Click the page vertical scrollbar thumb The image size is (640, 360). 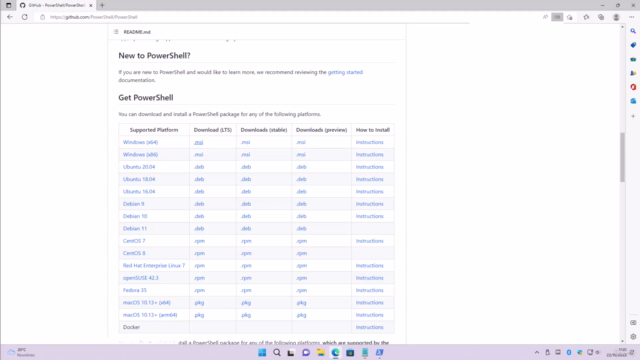click(x=622, y=157)
